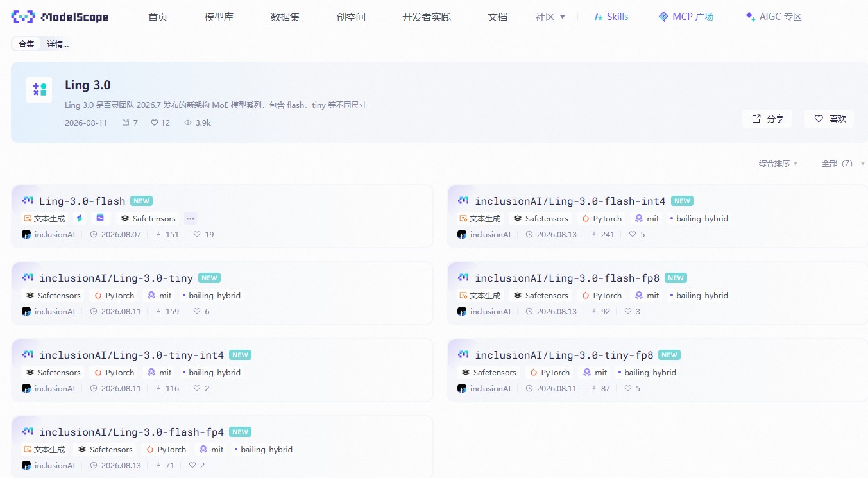Open the 综合排序 sort dropdown
Image resolution: width=868 pixels, height=478 pixels.
(x=778, y=164)
